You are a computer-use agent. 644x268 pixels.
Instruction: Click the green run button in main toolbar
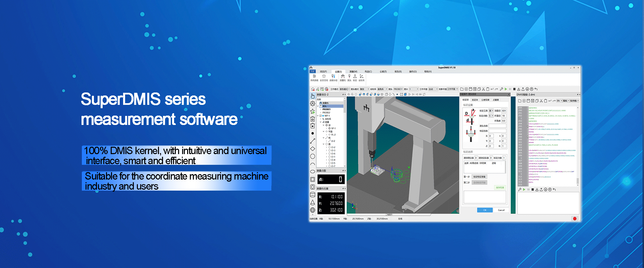506,89
